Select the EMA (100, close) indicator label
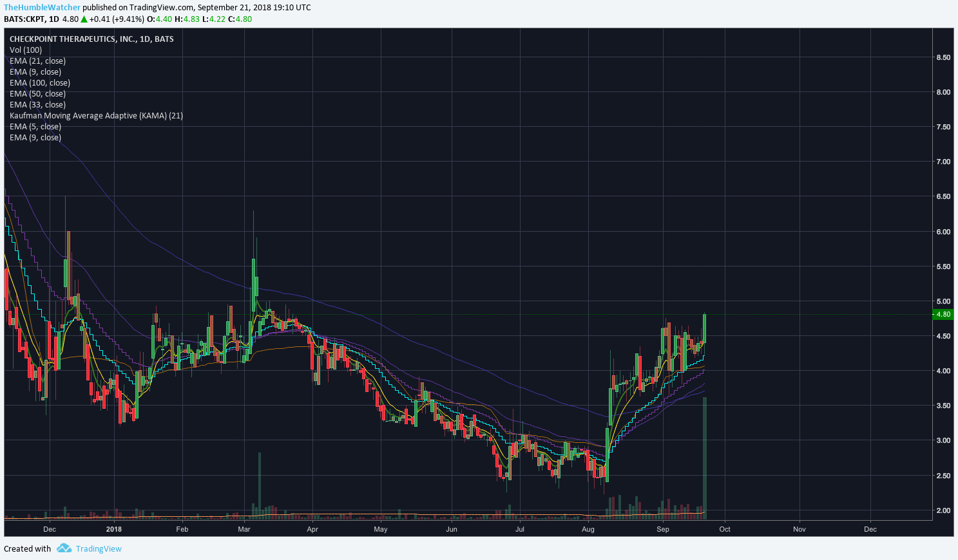 click(x=40, y=82)
